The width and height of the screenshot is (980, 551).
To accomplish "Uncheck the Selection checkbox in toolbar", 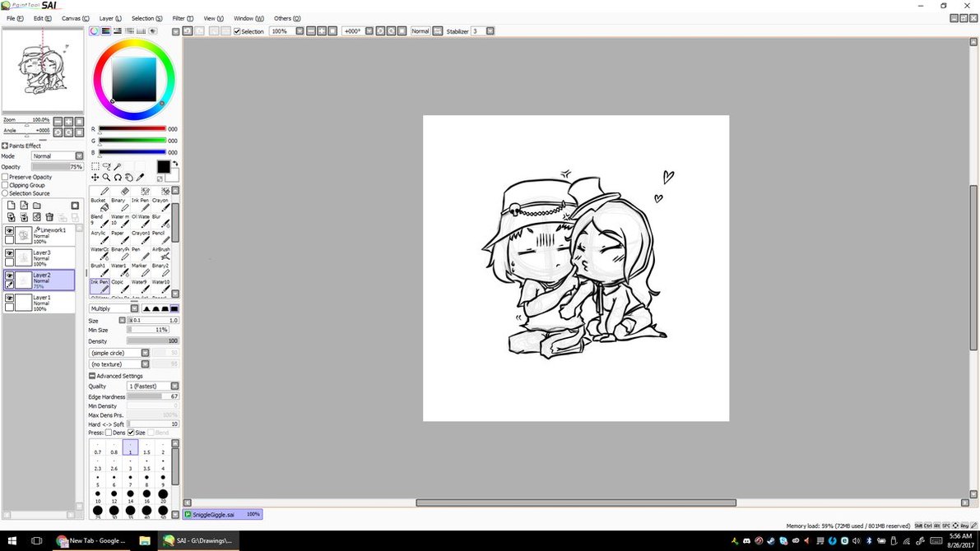I will [237, 31].
